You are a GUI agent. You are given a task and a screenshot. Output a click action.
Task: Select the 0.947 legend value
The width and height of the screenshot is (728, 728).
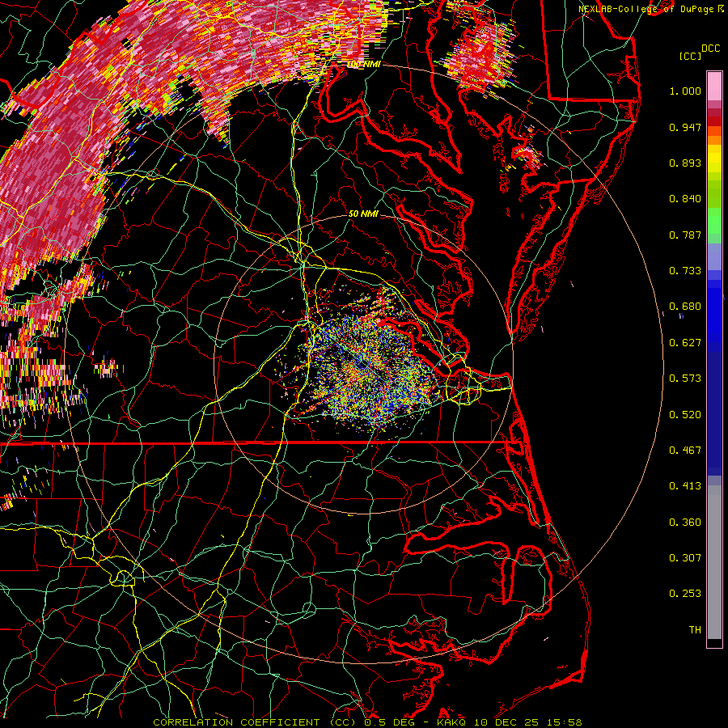(x=685, y=127)
